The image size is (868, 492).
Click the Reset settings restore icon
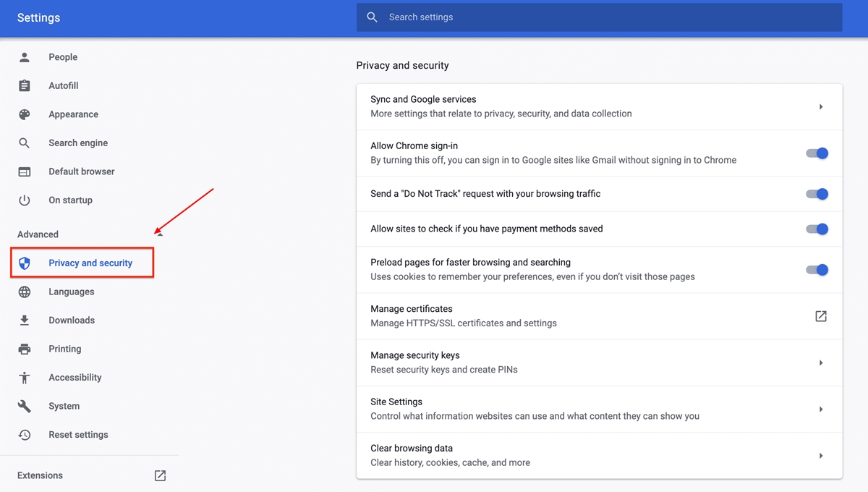(x=25, y=435)
